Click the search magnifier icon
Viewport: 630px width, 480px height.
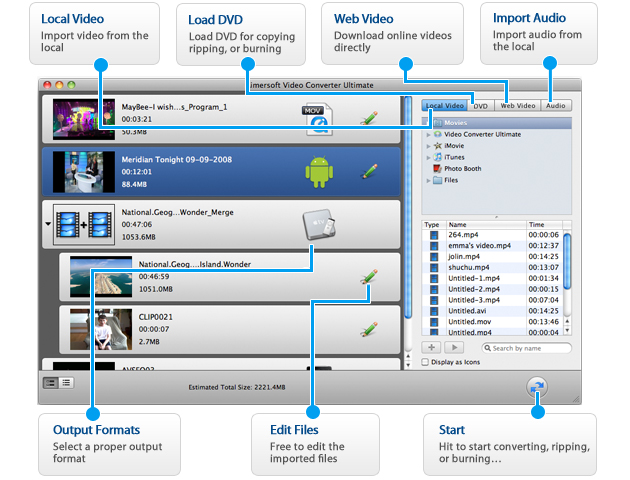pos(487,348)
